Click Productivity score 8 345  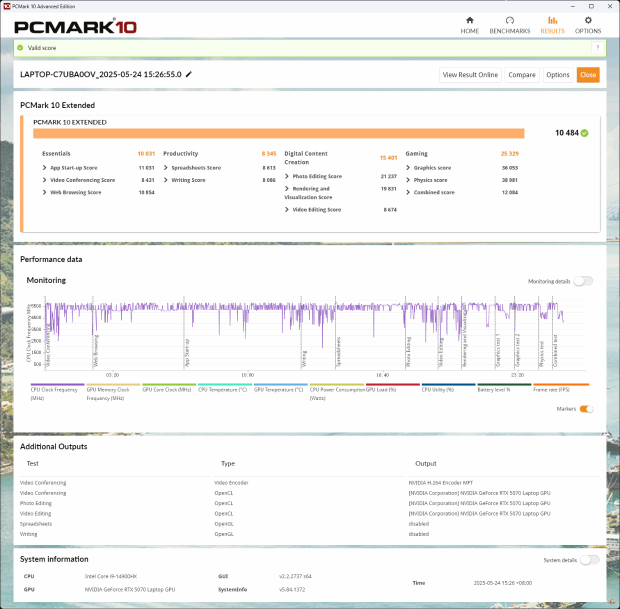tap(268, 153)
